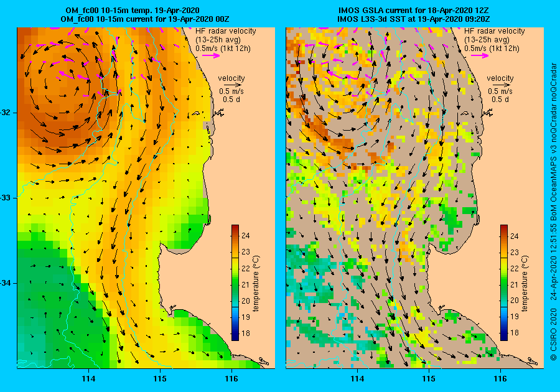
Task: Click the 'velocity' label in OM_fc00 map
Action: tap(231, 78)
